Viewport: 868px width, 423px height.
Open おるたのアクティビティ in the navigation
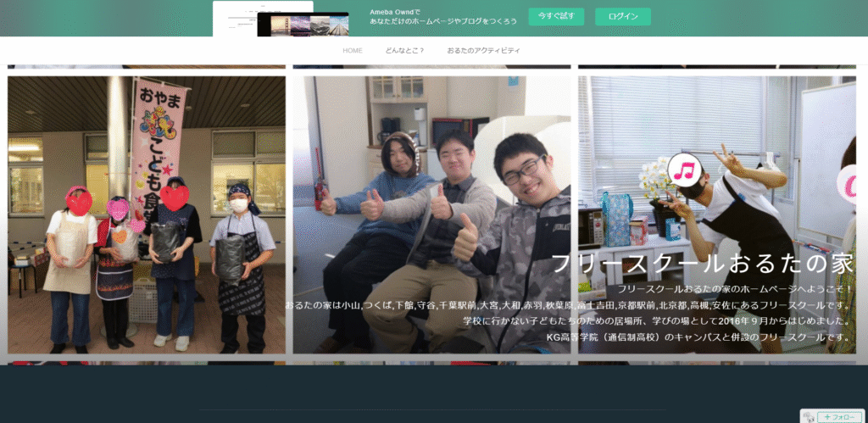point(483,51)
